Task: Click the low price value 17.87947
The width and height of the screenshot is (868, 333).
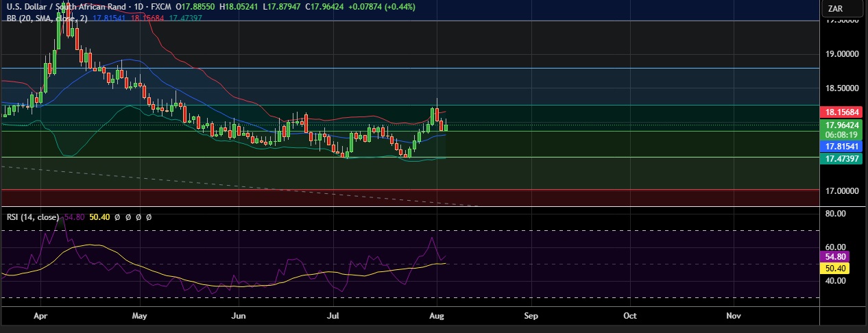Action: point(285,7)
